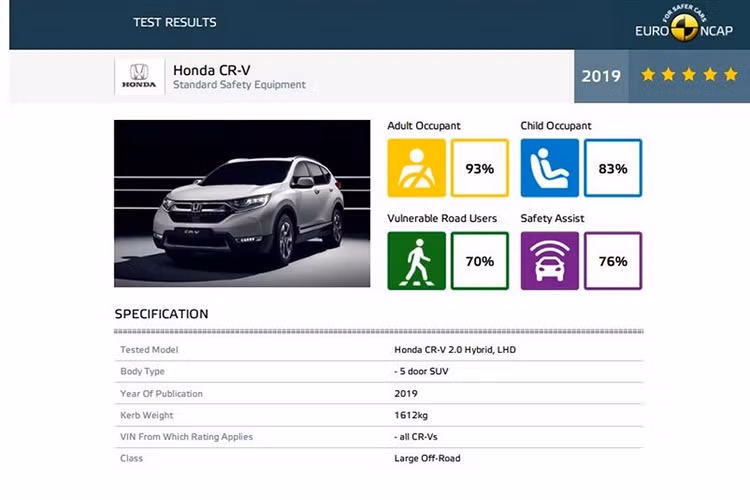Click the 2019 publication year value
Screen dimensions: 750x500
pos(406,394)
